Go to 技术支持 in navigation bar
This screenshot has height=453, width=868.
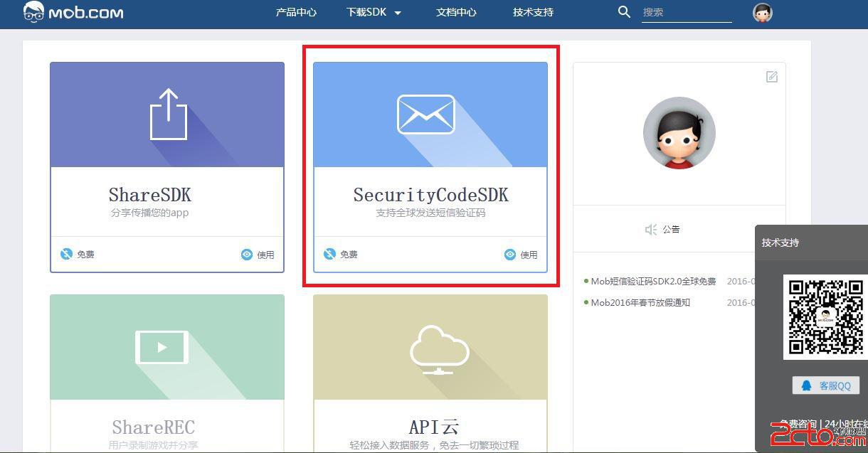[x=533, y=12]
